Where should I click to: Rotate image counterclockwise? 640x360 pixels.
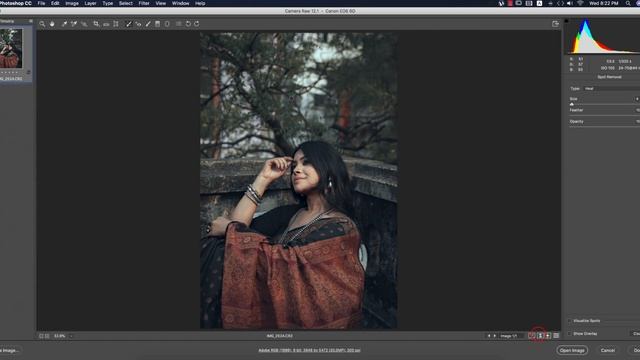coord(188,24)
